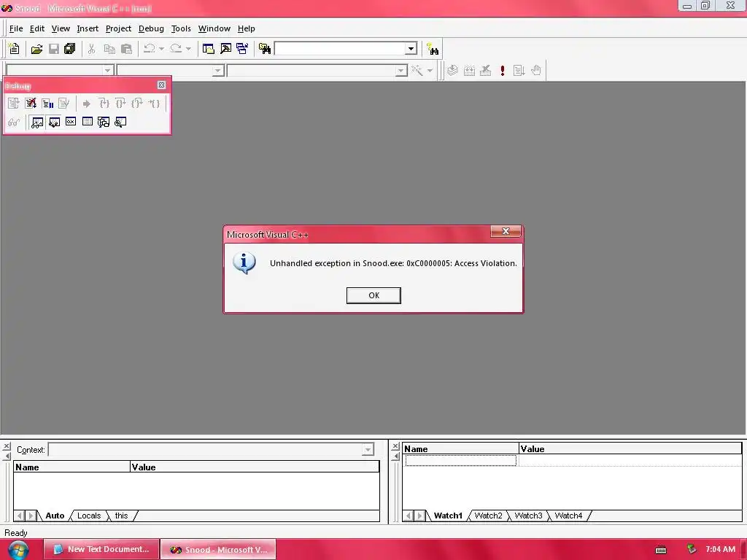Click the Window List icon
The height and width of the screenshot is (560, 747).
pos(242,49)
